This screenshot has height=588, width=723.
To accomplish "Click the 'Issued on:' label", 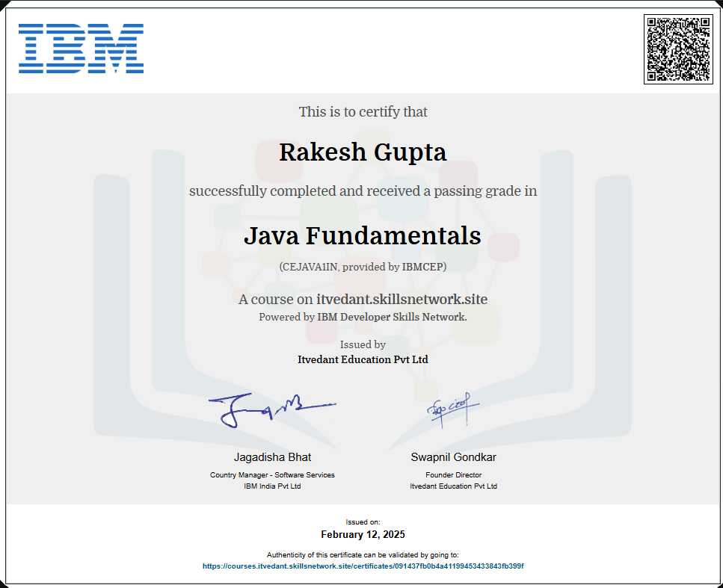I will (x=363, y=522).
